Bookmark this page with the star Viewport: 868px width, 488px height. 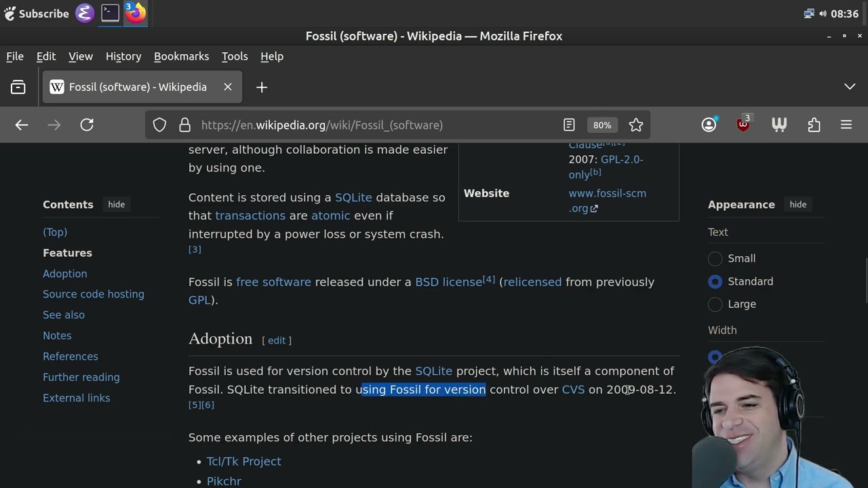(636, 125)
